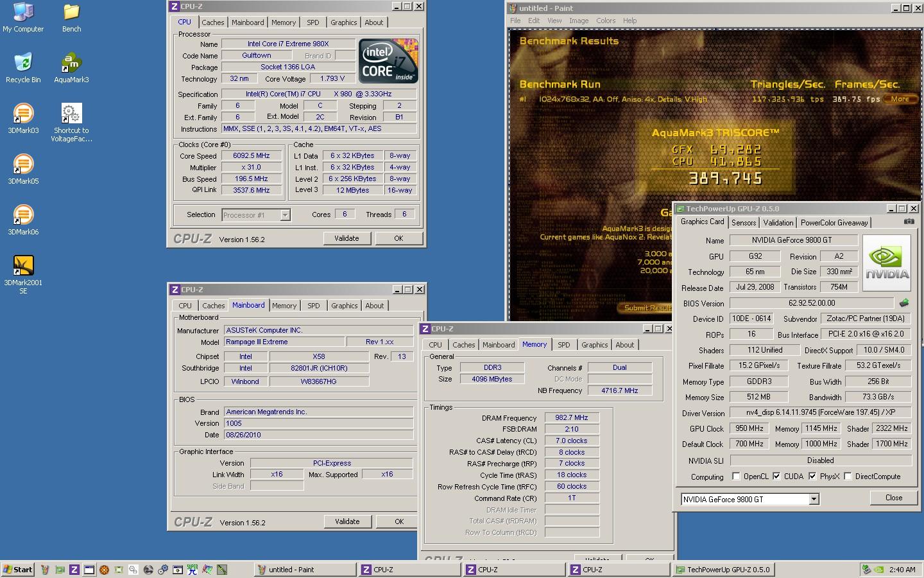
Task: Launch CPU-Z from the quick launch bar
Action: tap(74, 570)
